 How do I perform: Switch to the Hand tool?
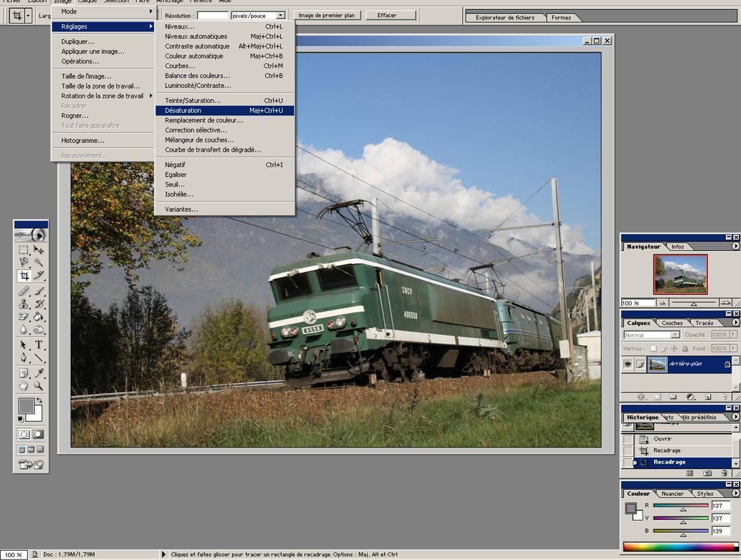pyautogui.click(x=24, y=386)
